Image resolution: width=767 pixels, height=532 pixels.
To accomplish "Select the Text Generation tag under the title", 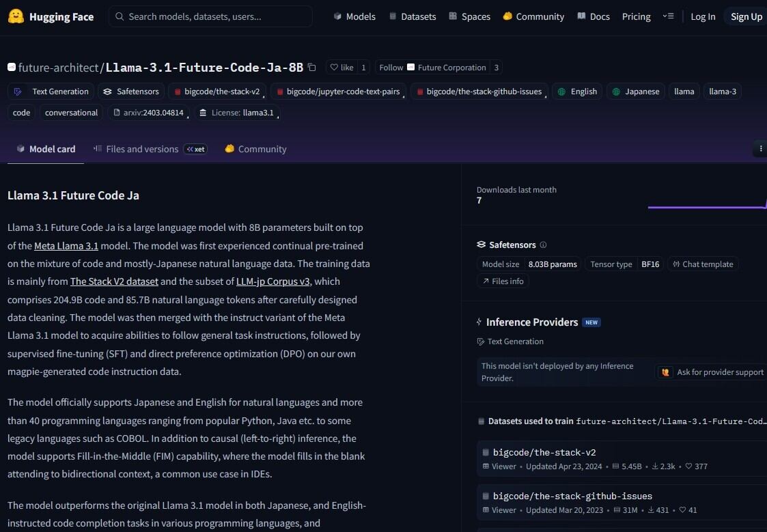I will point(51,92).
